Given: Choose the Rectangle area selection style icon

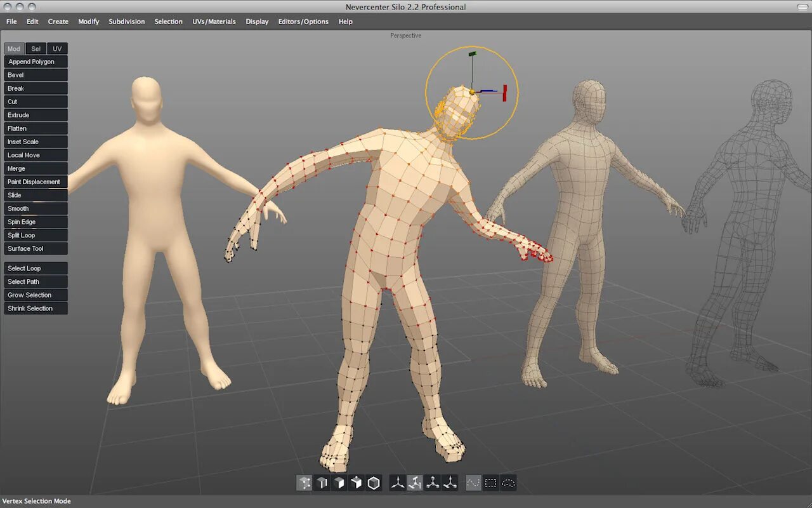Looking at the screenshot, I should pyautogui.click(x=491, y=483).
